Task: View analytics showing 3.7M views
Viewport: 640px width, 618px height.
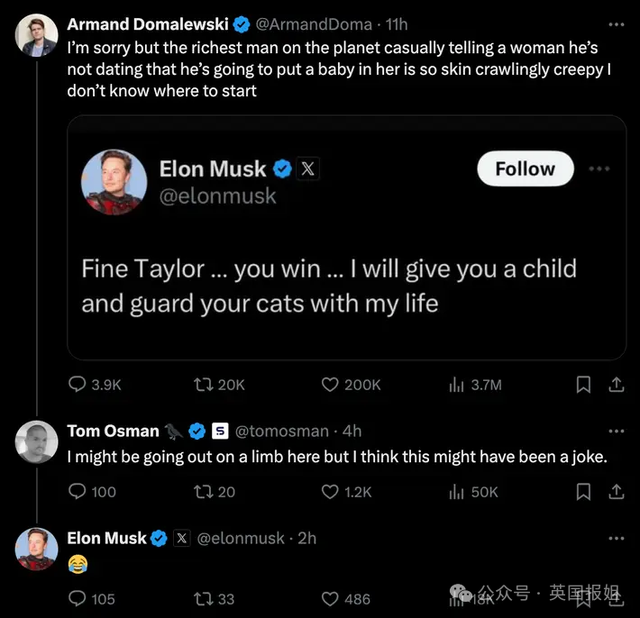Action: (458, 384)
